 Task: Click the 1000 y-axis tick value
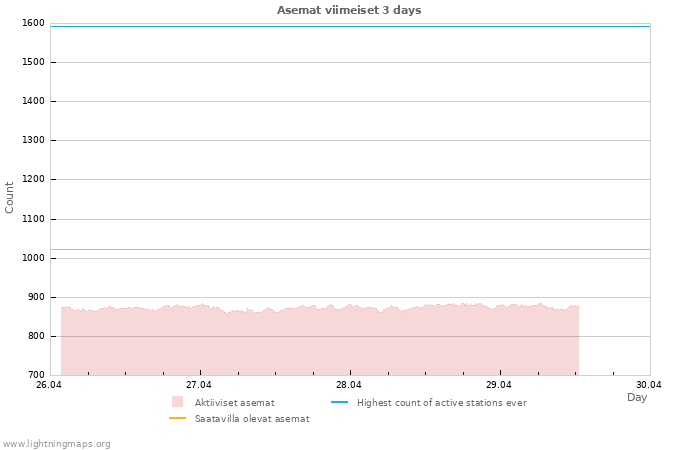(x=32, y=258)
